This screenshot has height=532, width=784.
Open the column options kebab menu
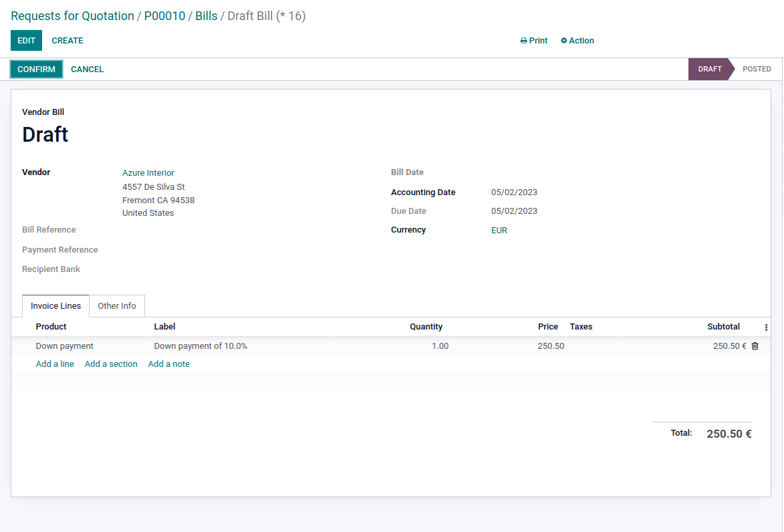(x=766, y=327)
